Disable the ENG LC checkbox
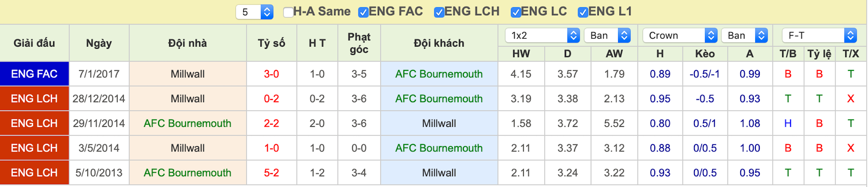 coord(516,12)
